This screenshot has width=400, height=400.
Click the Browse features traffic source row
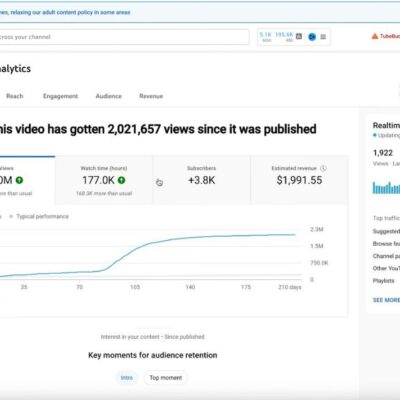386,244
